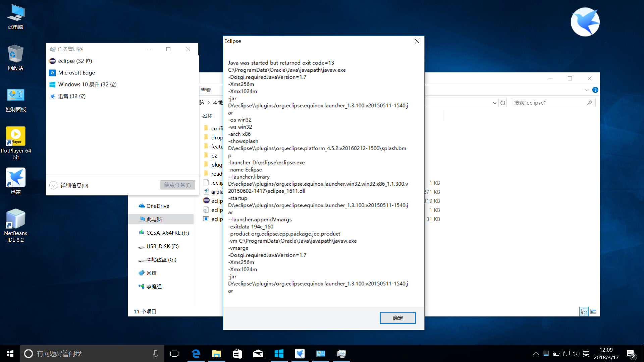
Task: Open the Action Center notifications
Action: pyautogui.click(x=631, y=354)
